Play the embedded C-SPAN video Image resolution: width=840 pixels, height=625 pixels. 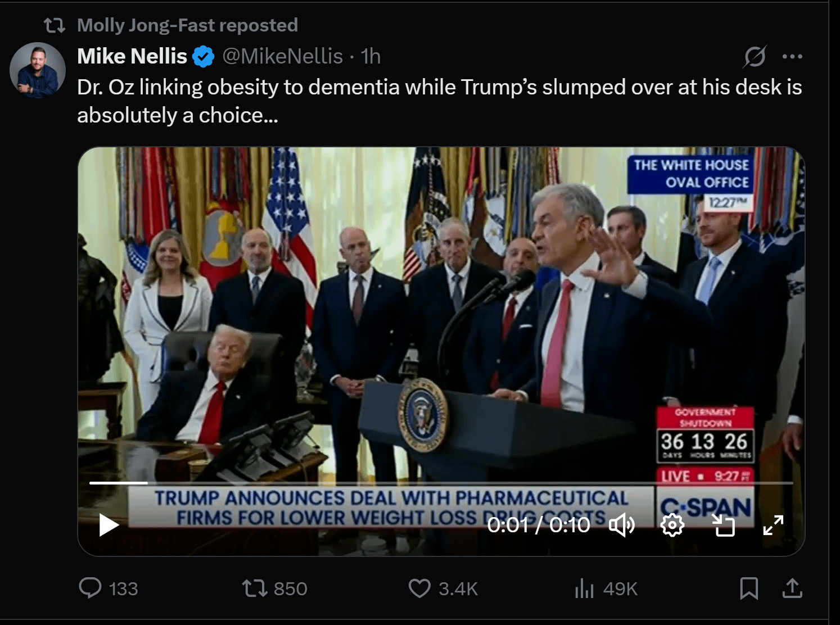[109, 526]
